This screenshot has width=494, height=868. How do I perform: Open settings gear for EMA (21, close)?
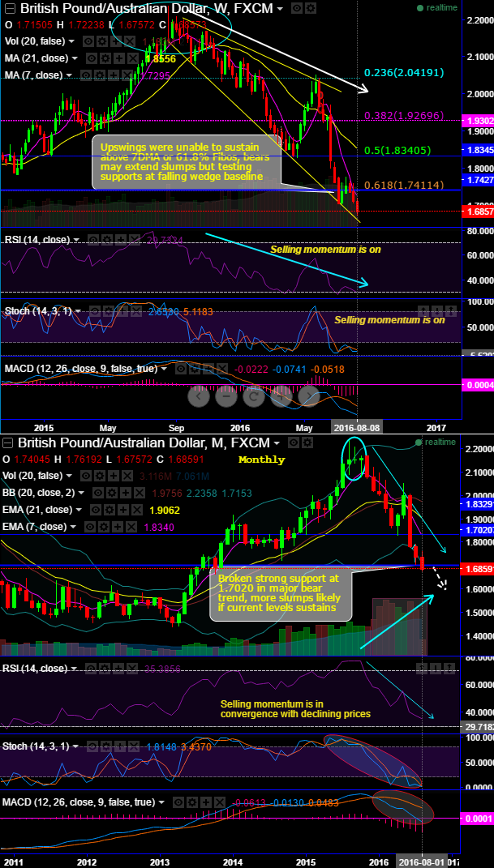pos(110,510)
